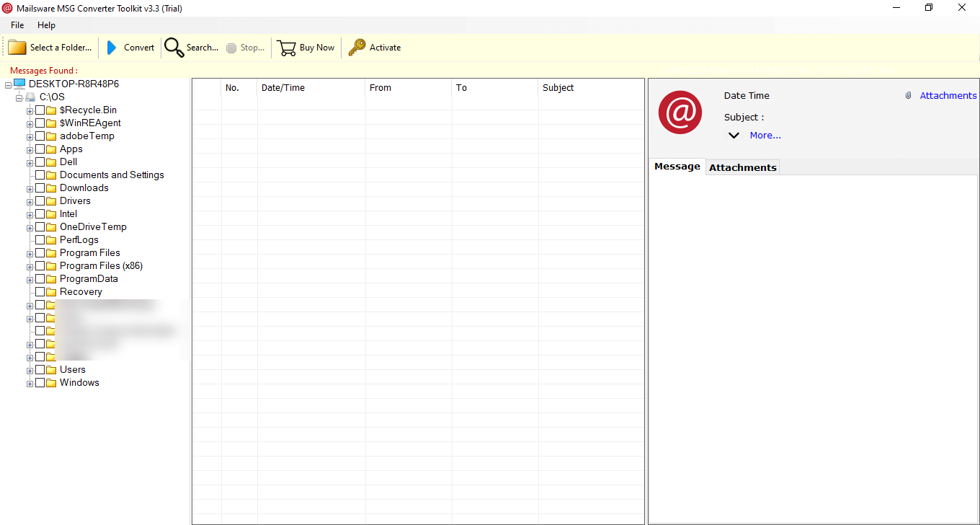Image resolution: width=980 pixels, height=525 pixels.
Task: Click inside the message preview body area
Action: point(813,348)
